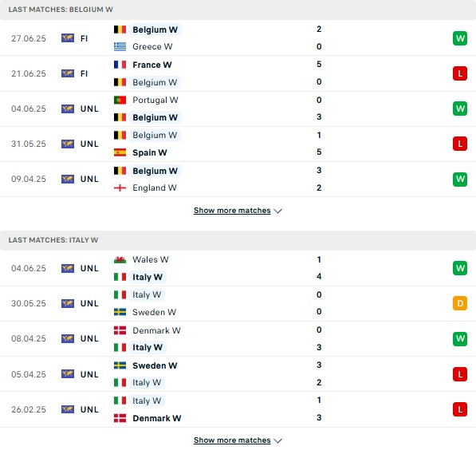Expand Show more matches under Italy W
Image resolution: width=476 pixels, height=454 pixels.
click(x=232, y=440)
